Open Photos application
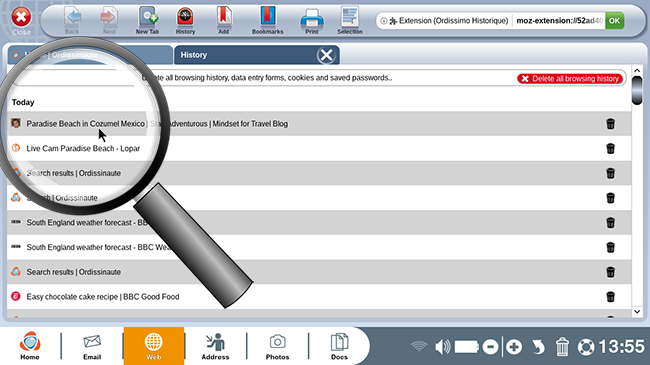Screen dimensions: 650x365 277,346
